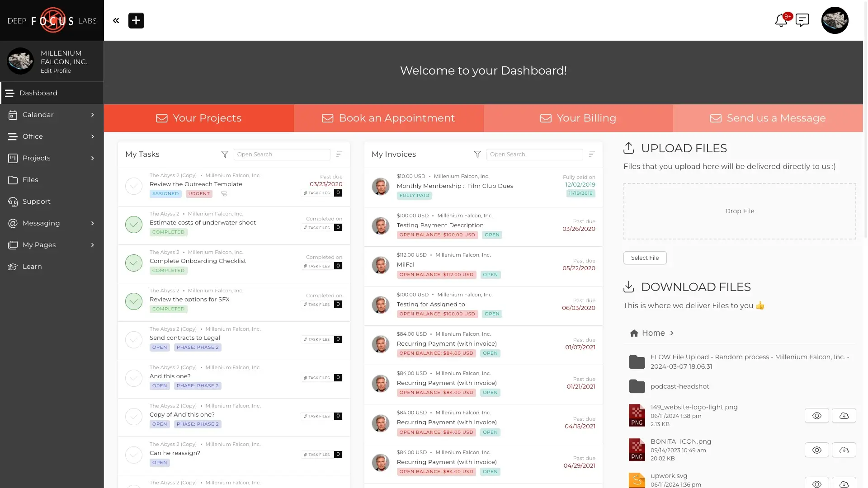
Task: Open the Support section in the sidebar
Action: click(x=36, y=202)
